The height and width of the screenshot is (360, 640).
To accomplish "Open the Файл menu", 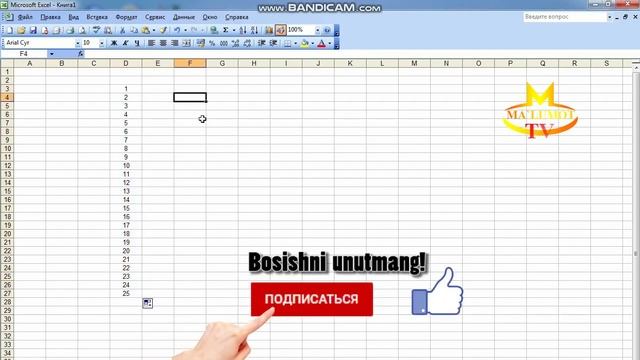I will [25, 17].
